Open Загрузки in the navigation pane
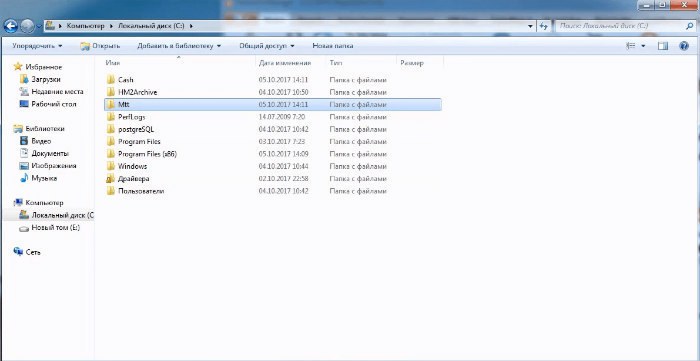Image resolution: width=700 pixels, height=361 pixels. pos(40,79)
